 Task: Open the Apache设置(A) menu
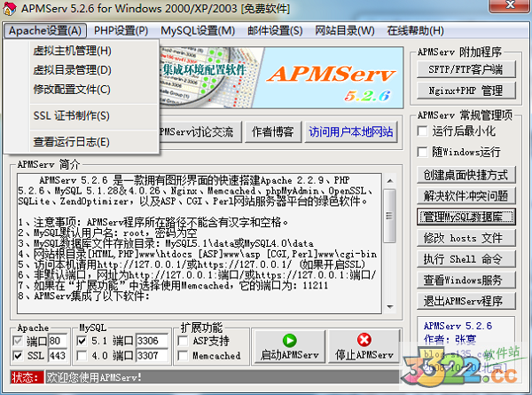point(45,31)
